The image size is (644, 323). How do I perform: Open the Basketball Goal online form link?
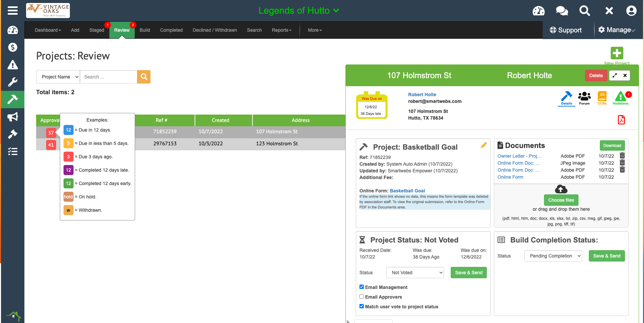tap(407, 191)
